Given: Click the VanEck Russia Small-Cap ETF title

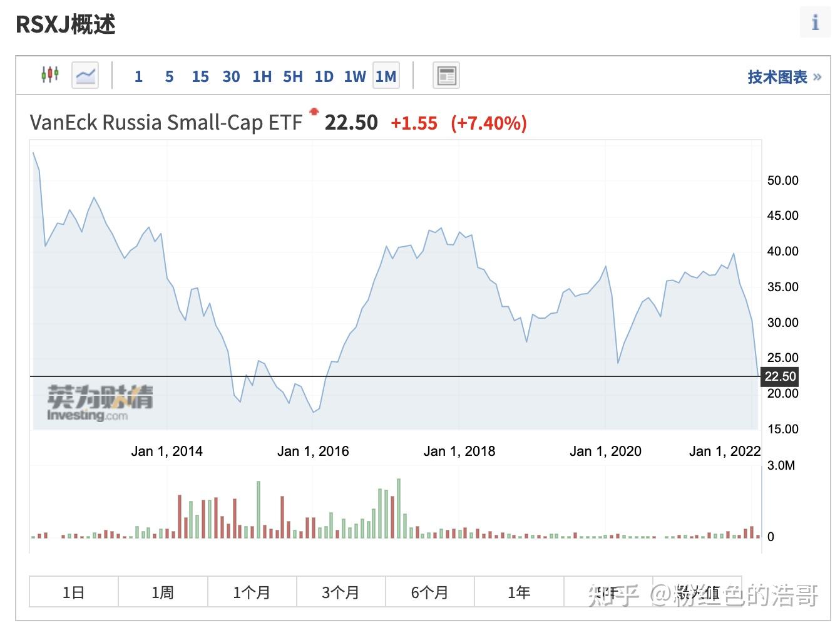Looking at the screenshot, I should [x=166, y=122].
